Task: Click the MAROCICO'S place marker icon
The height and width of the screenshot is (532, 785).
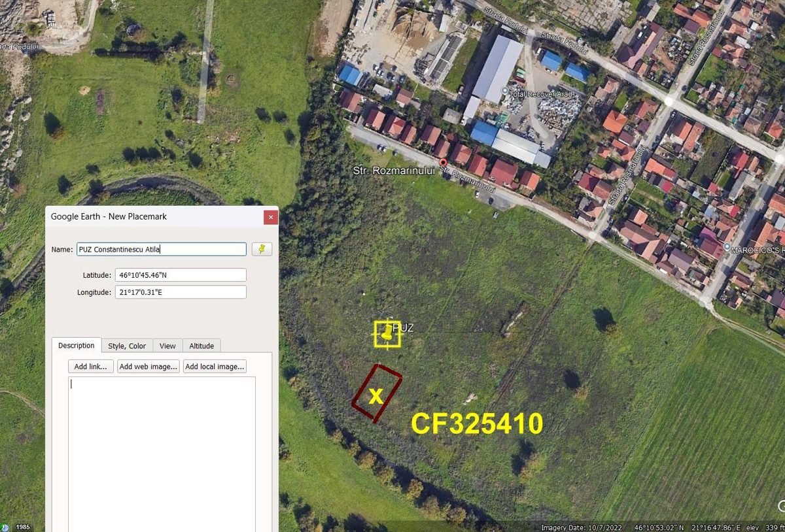Action: click(727, 246)
